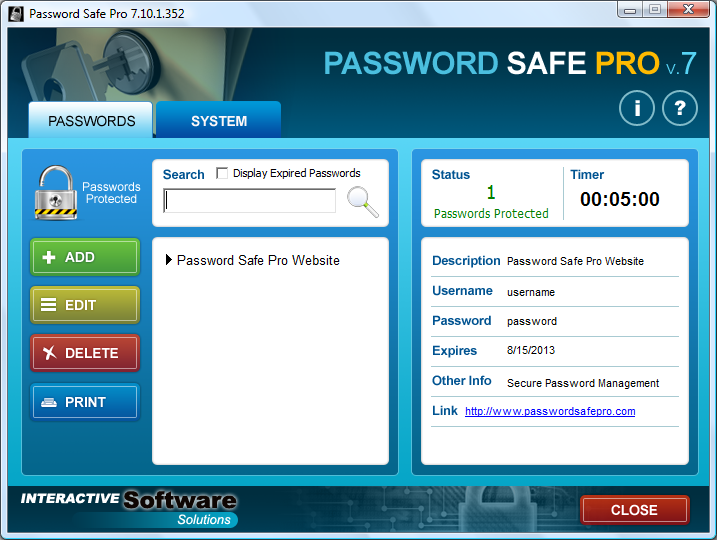This screenshot has height=540, width=717.
Task: Switch to the SYSTEM tab
Action: click(219, 120)
